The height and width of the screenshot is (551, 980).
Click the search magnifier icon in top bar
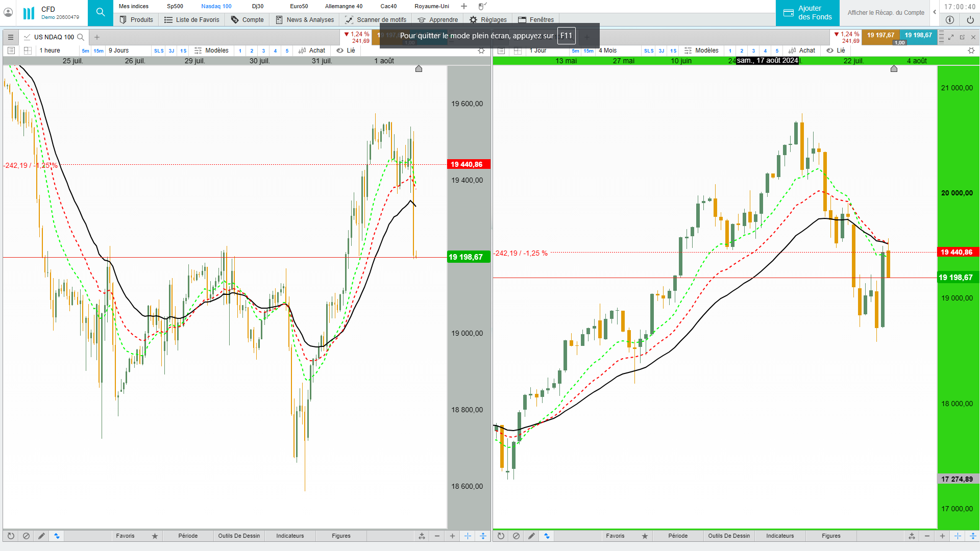pyautogui.click(x=101, y=12)
